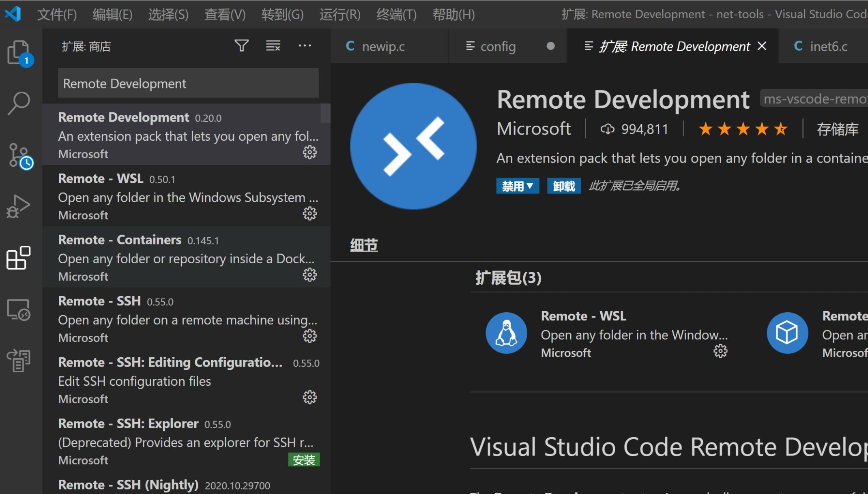Screen dimensions: 868x494
Task: Switch to config editor tab
Action: [x=507, y=46]
